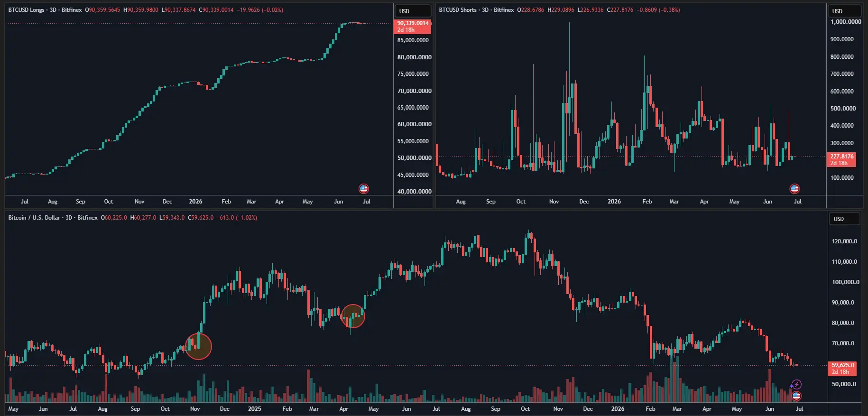Click the 2026 label on Bitcoin time axis
868x416 pixels.
pyautogui.click(x=618, y=409)
